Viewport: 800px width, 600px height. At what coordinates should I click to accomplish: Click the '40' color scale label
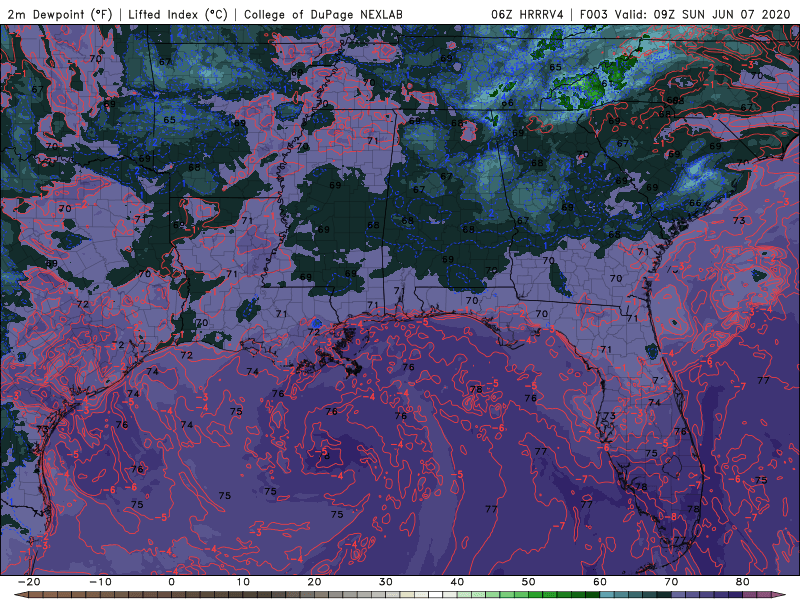point(457,582)
